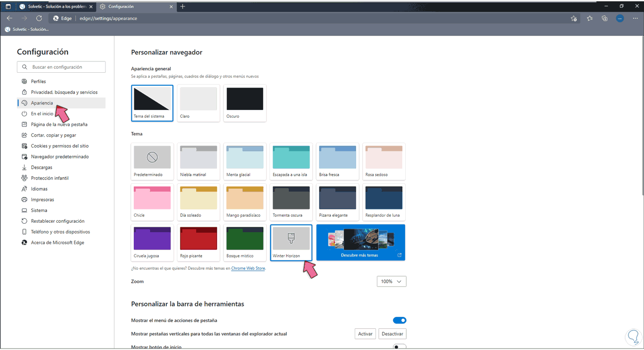Close the Configuración tab
The width and height of the screenshot is (644, 350).
pos(171,6)
